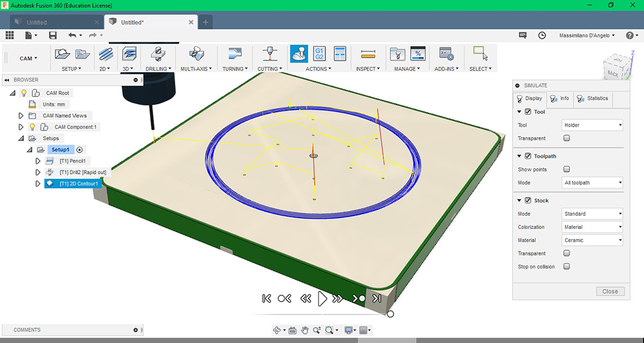The width and height of the screenshot is (644, 343).
Task: Click the Simulate action icon
Action: [x=299, y=54]
